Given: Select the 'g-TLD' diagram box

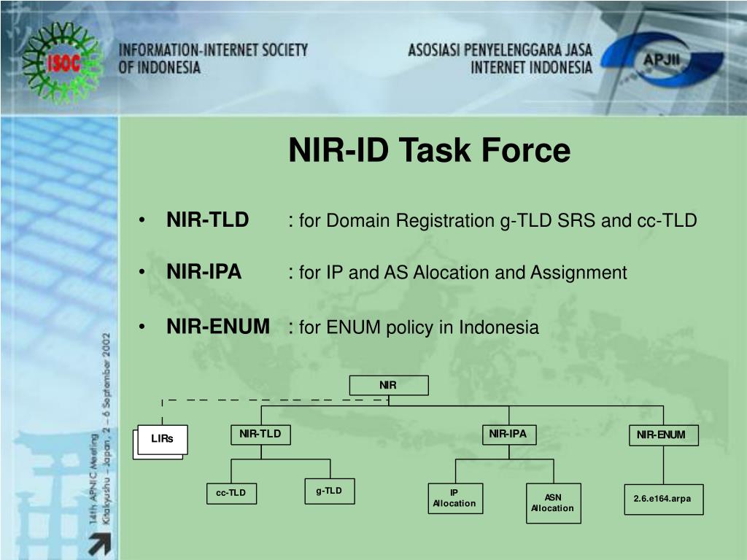Looking at the screenshot, I should point(330,491).
